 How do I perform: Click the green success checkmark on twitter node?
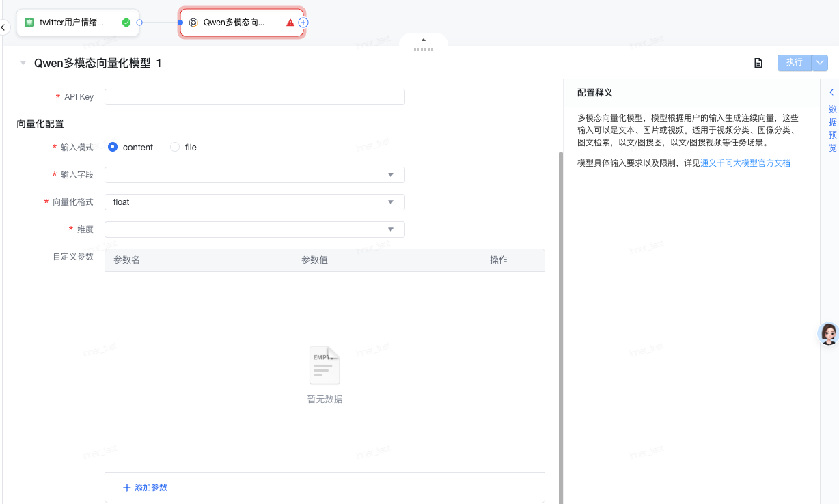[126, 23]
